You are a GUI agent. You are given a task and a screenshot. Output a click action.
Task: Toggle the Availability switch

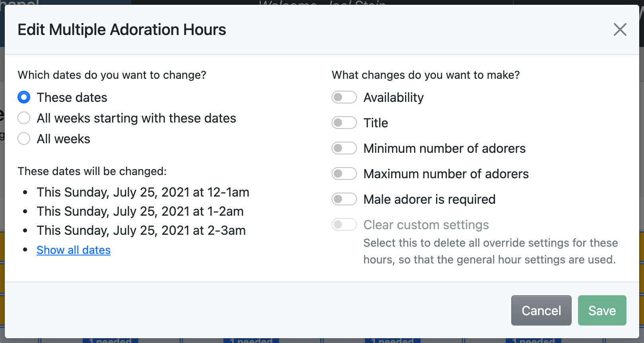[344, 97]
